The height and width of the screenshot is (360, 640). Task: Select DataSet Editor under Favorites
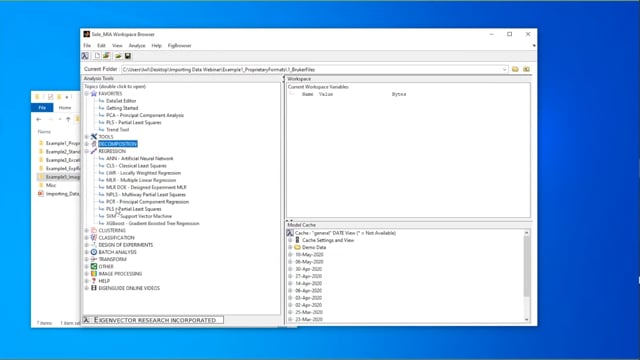121,101
